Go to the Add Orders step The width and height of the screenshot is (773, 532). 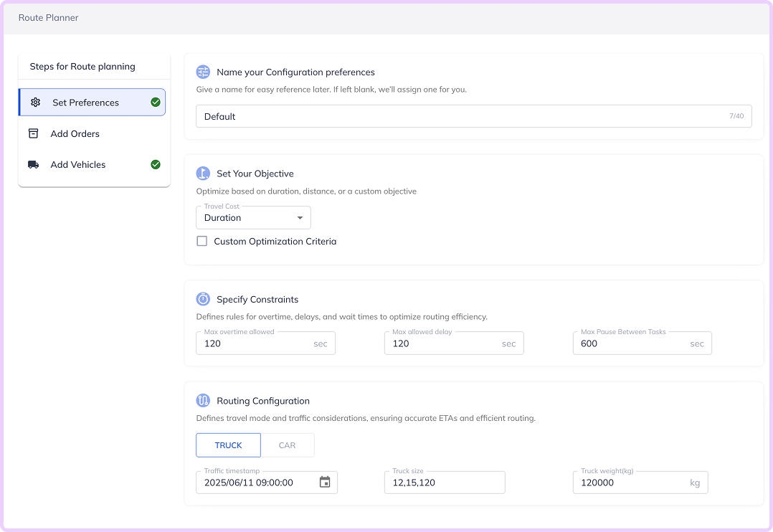93,133
